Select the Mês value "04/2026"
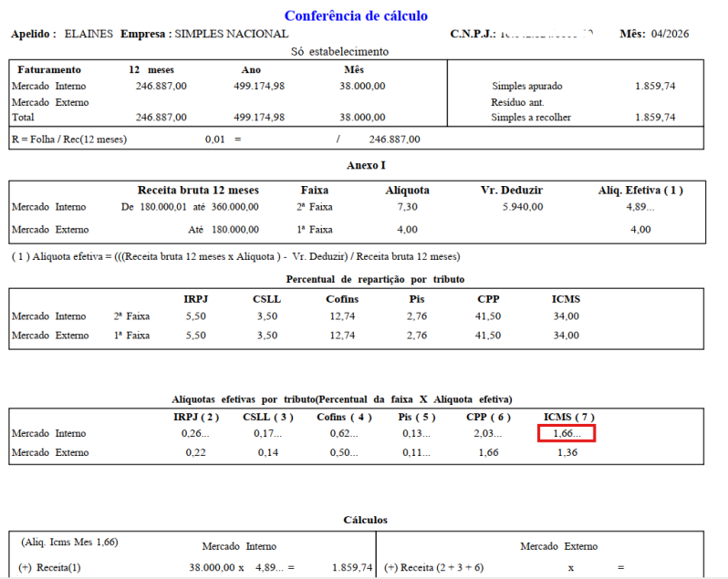The image size is (728, 579). tap(670, 34)
